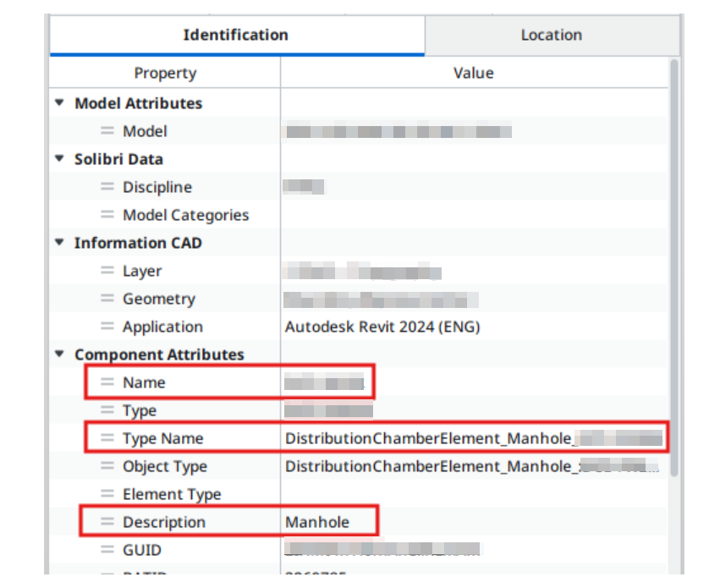This screenshot has height=588, width=709.
Task: Click the GUID row icon
Action: 107,550
